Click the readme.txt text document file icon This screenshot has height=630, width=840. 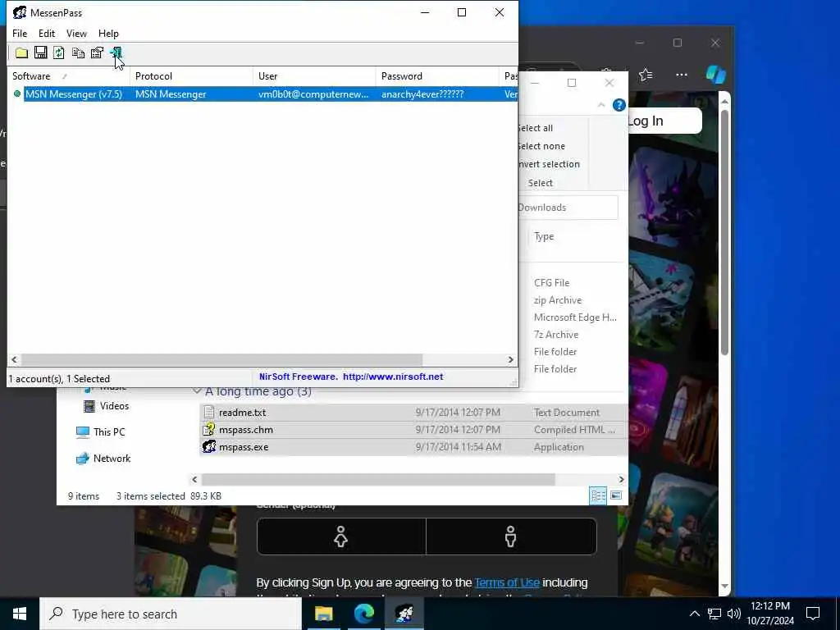pyautogui.click(x=209, y=413)
